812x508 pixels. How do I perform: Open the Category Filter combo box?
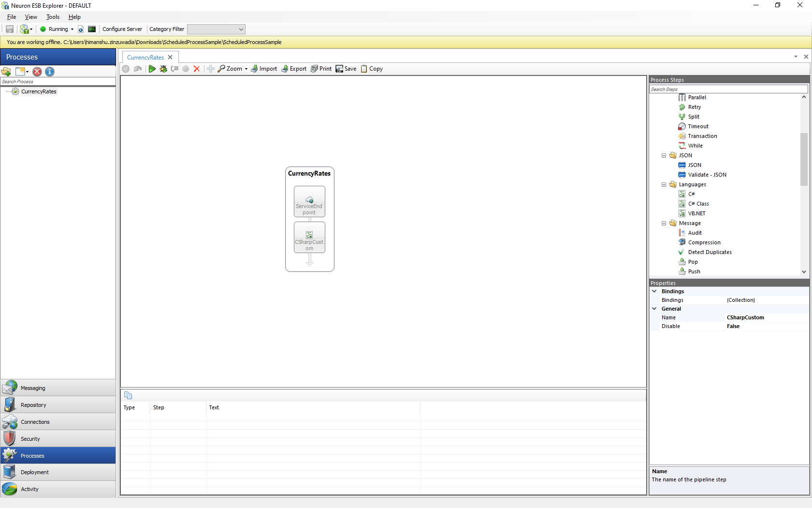pos(216,29)
